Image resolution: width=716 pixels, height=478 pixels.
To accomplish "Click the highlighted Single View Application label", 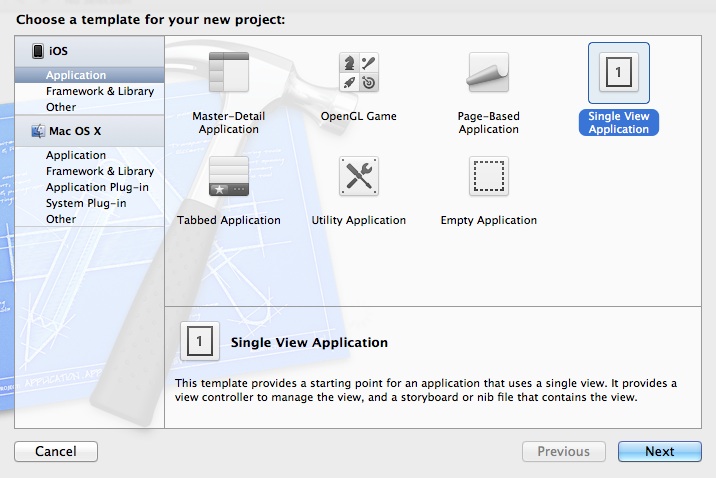I will pyautogui.click(x=619, y=122).
